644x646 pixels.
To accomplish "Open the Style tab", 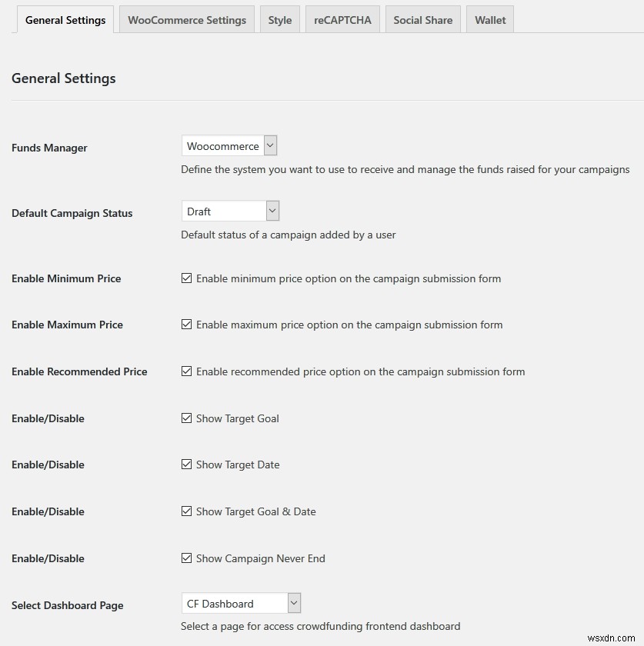I will pyautogui.click(x=280, y=20).
